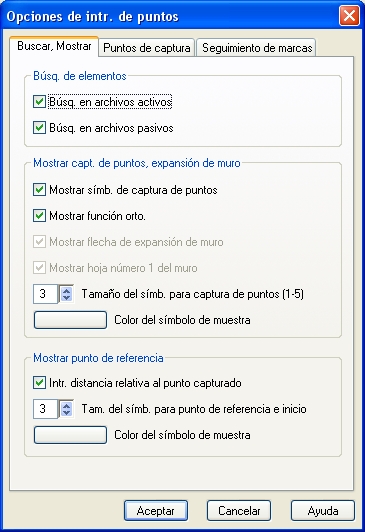Click the Aceptar button
This screenshot has height=532, width=365.
click(156, 511)
